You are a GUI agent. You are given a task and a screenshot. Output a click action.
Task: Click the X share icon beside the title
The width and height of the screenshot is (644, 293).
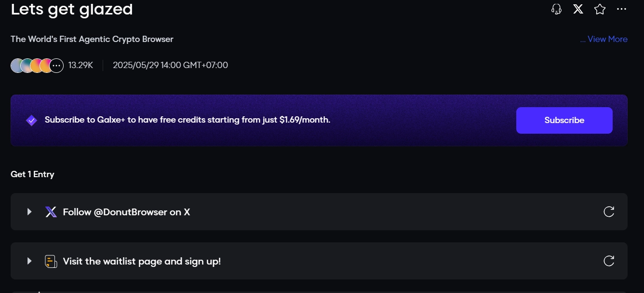coord(578,9)
